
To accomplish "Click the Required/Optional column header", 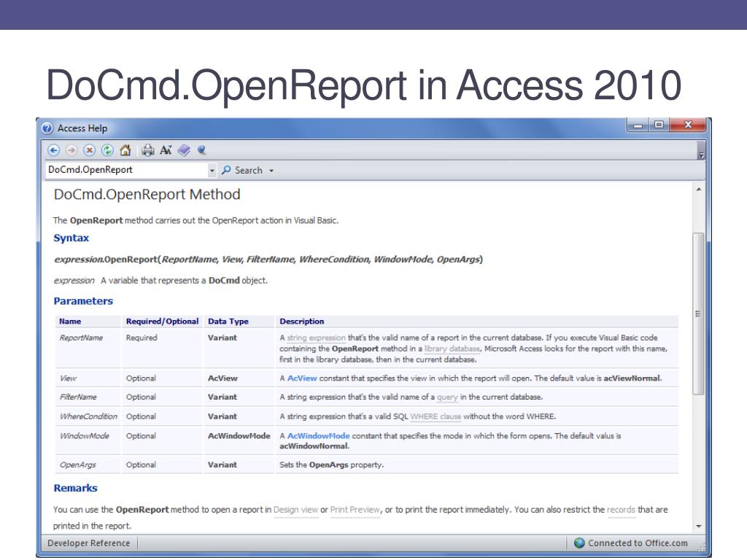I will coord(162,322).
